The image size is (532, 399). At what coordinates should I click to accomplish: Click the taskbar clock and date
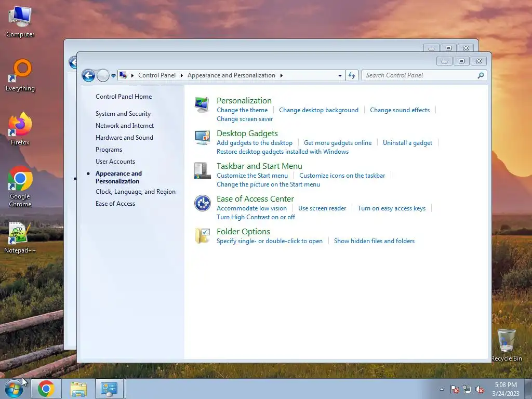pyautogui.click(x=506, y=389)
